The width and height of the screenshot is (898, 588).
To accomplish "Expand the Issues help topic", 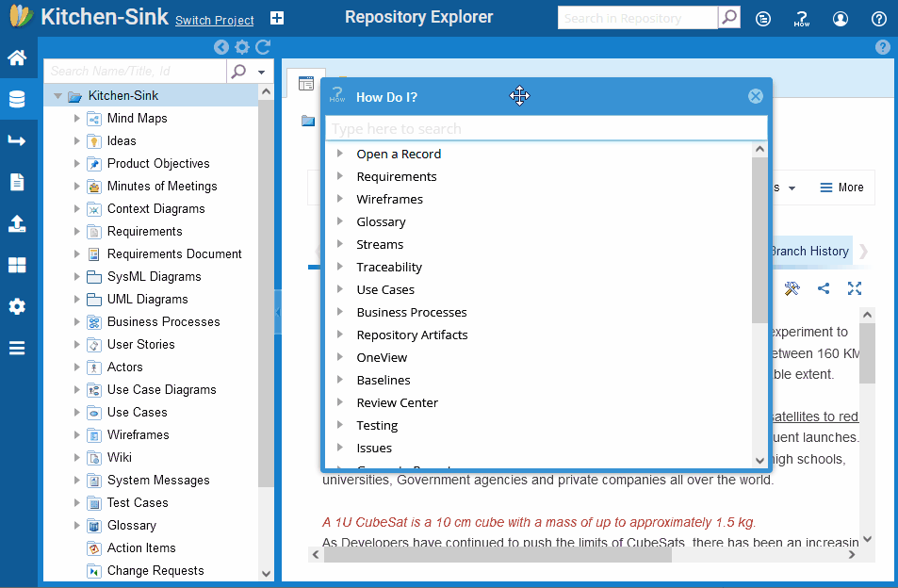I will (x=340, y=448).
